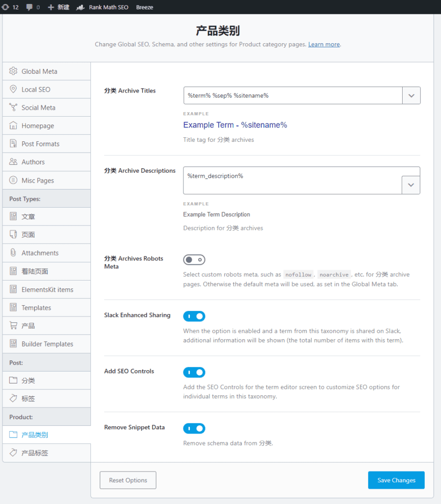441x504 pixels.
Task: Expand Archive Descriptions variable dropdown
Action: 411,185
